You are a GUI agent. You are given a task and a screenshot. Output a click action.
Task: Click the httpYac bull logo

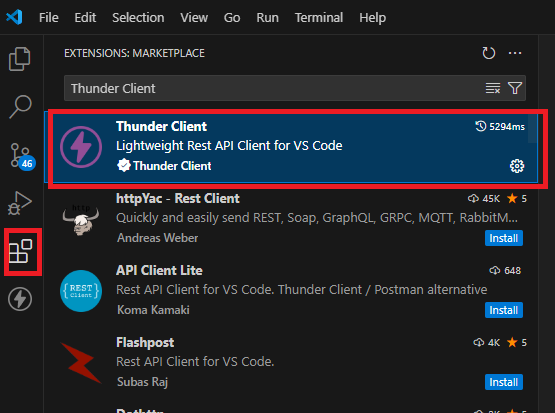click(81, 219)
